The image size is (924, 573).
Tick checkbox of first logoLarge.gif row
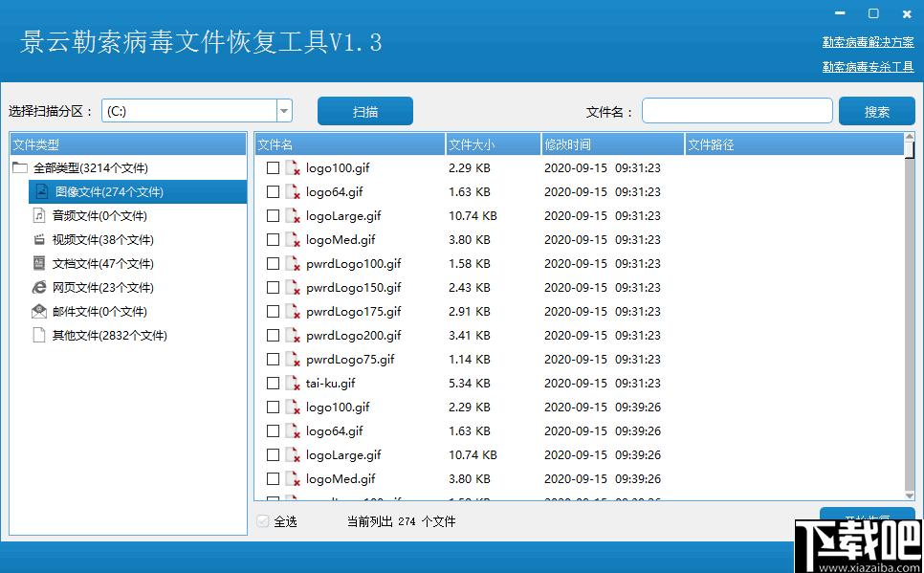point(273,216)
